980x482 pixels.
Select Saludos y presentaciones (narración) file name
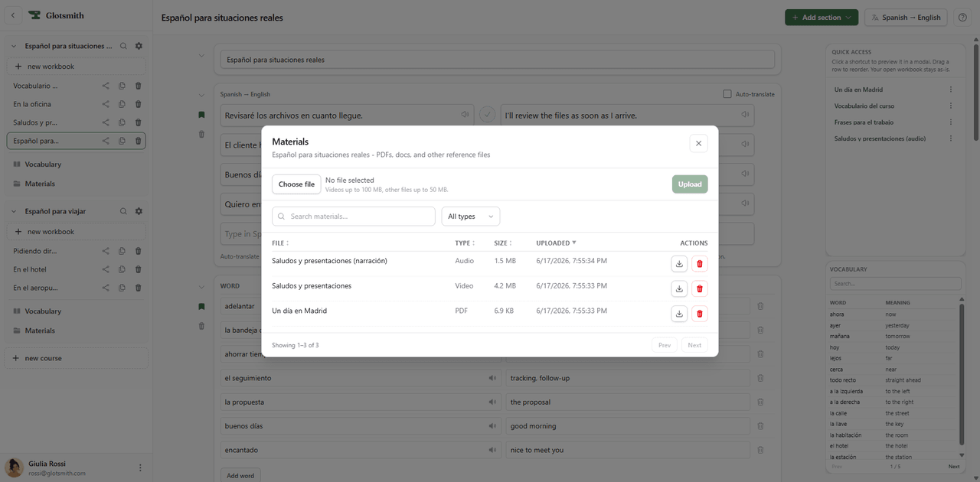pyautogui.click(x=329, y=261)
